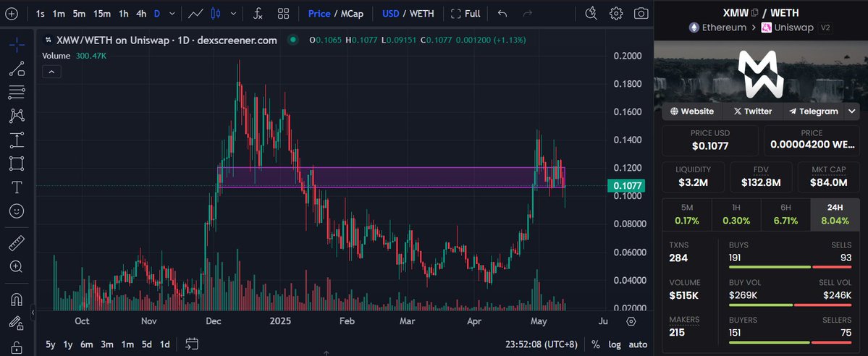Open the go to date calendar

[x=192, y=344]
